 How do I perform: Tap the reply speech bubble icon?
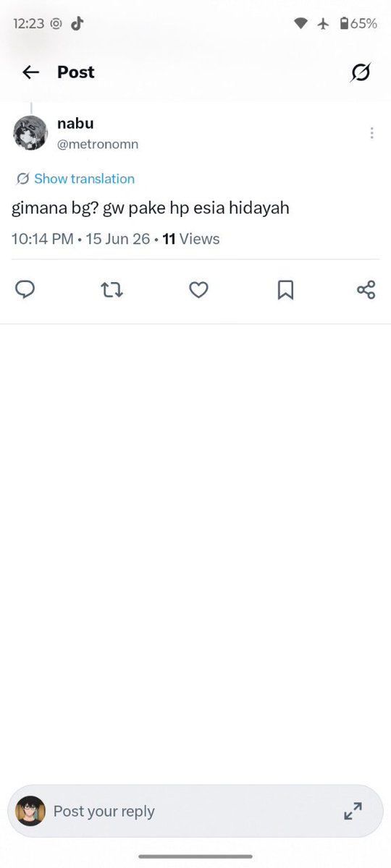pyautogui.click(x=25, y=290)
